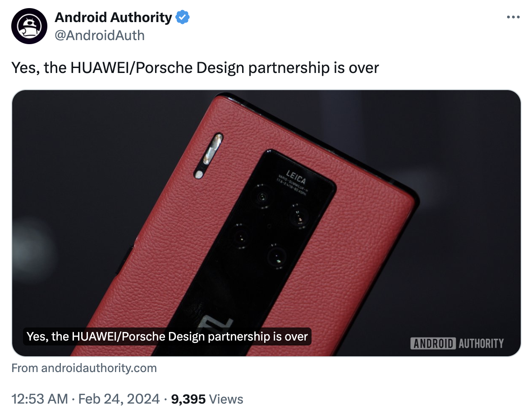View the 9,395 view count
The image size is (532, 418).
coord(188,399)
